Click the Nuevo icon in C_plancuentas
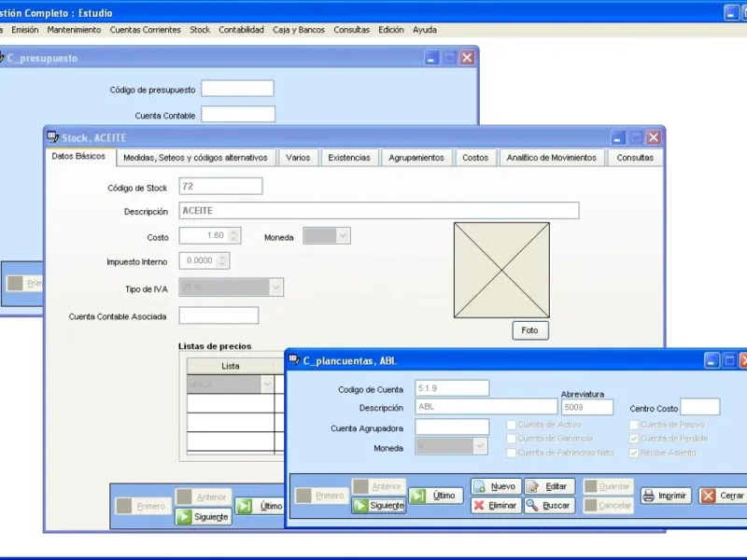Screen dimensions: 747x560 (x=479, y=486)
